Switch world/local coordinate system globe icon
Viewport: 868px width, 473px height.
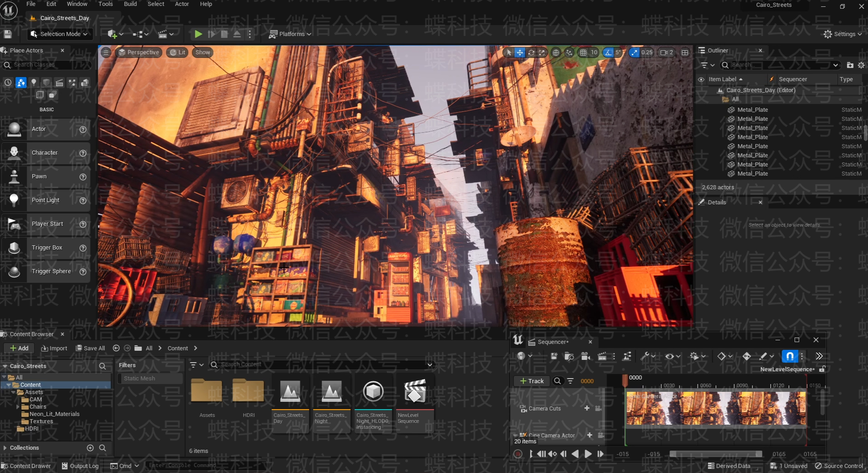556,52
